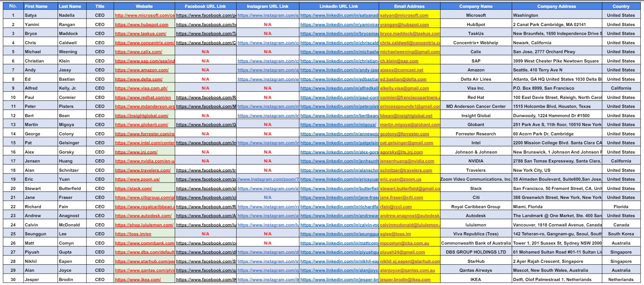The image size is (644, 285).
Task: Click the mpcomyn@cba.com.au email link
Action: (405, 243)
